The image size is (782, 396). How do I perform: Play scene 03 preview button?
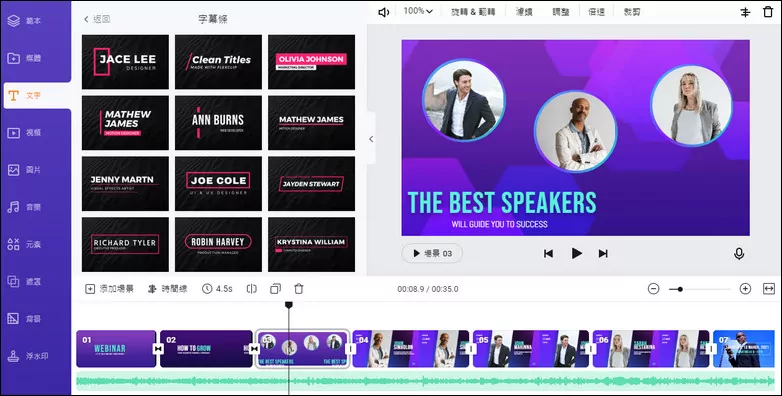432,253
